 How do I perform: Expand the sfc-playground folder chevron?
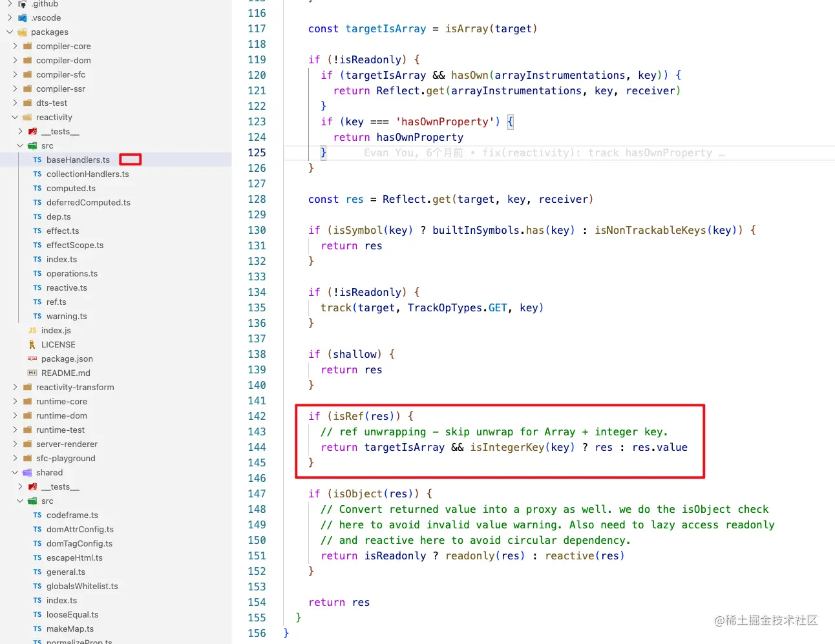coord(16,459)
